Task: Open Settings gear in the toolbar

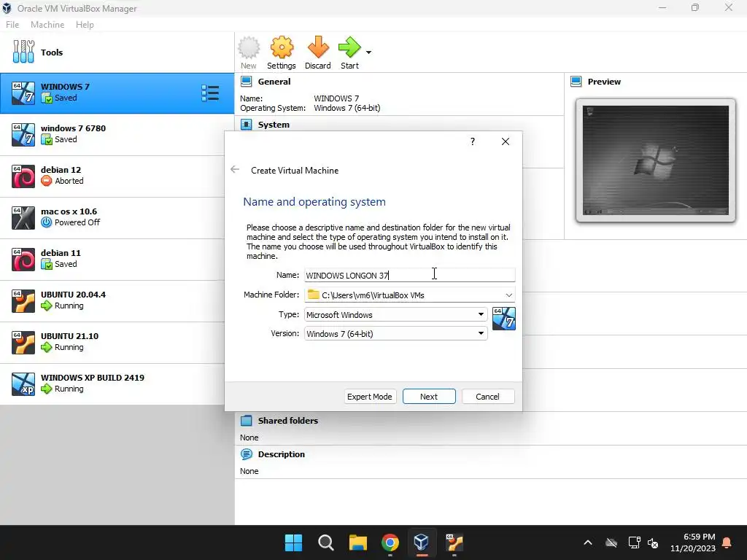Action: coord(282,47)
